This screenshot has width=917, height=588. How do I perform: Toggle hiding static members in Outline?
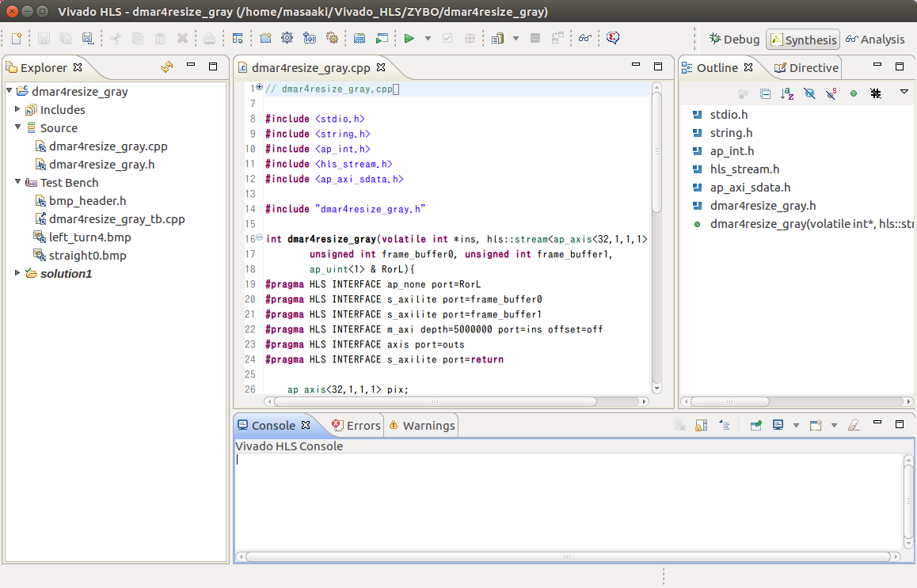tap(830, 93)
